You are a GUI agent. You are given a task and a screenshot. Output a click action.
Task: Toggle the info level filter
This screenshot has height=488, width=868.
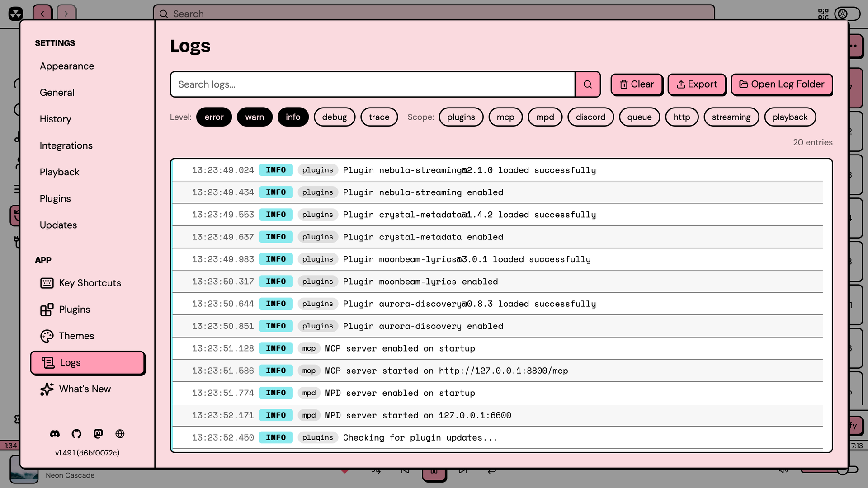pos(293,117)
